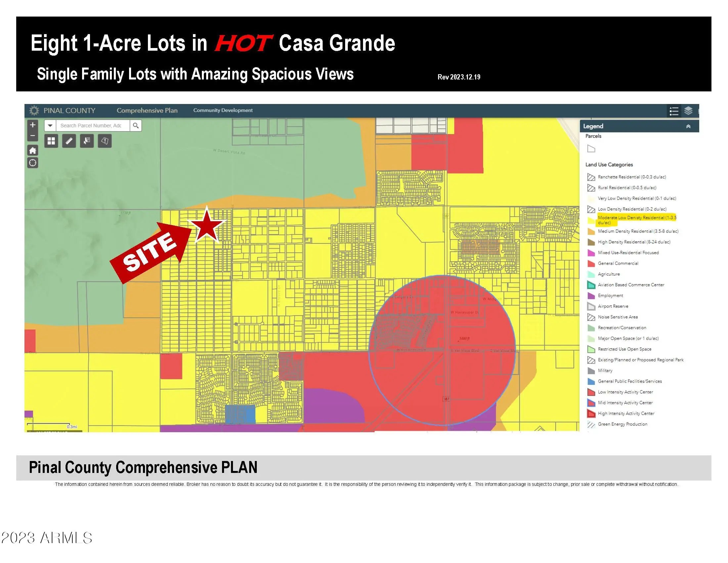Viewport: 728px width, 563px height.
Task: Click the parcel warning report icon
Action: point(105,141)
